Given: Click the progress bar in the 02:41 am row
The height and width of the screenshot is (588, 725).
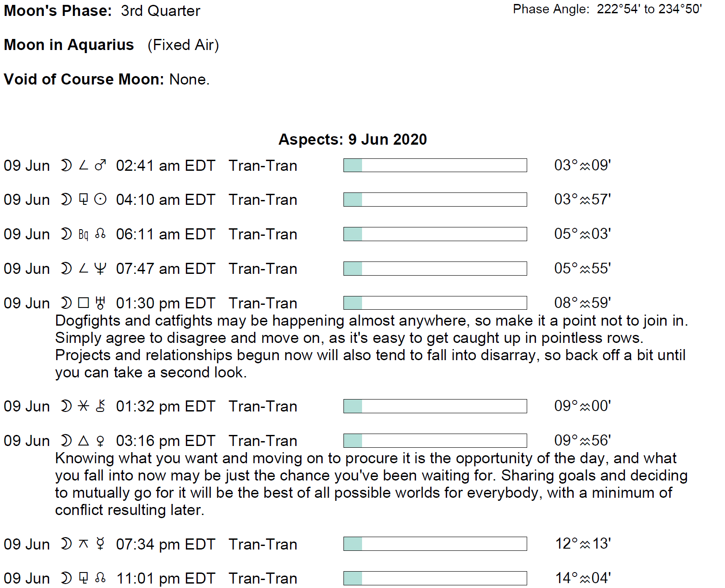Looking at the screenshot, I should pos(435,165).
